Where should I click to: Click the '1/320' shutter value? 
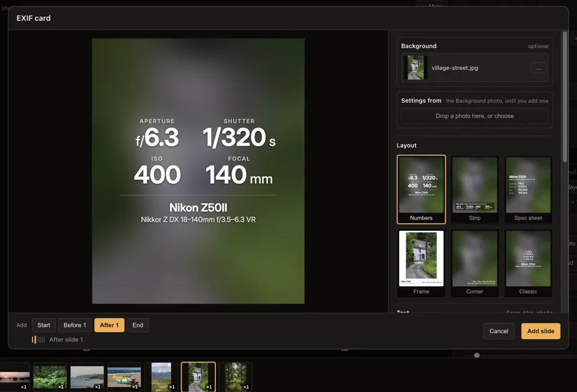click(x=234, y=137)
